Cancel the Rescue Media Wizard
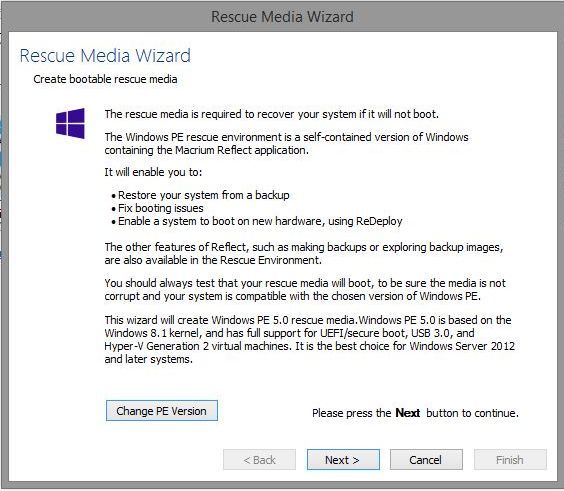Image resolution: width=564 pixels, height=491 pixels. (426, 460)
